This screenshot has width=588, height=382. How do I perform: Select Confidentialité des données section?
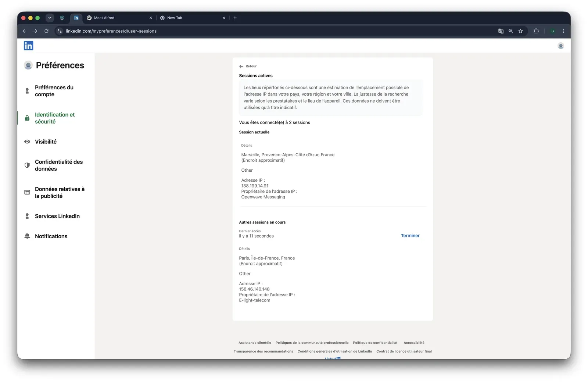(59, 165)
